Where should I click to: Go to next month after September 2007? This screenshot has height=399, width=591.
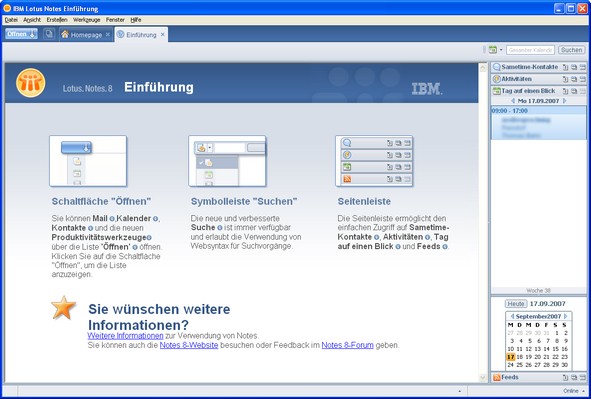pyautogui.click(x=565, y=316)
